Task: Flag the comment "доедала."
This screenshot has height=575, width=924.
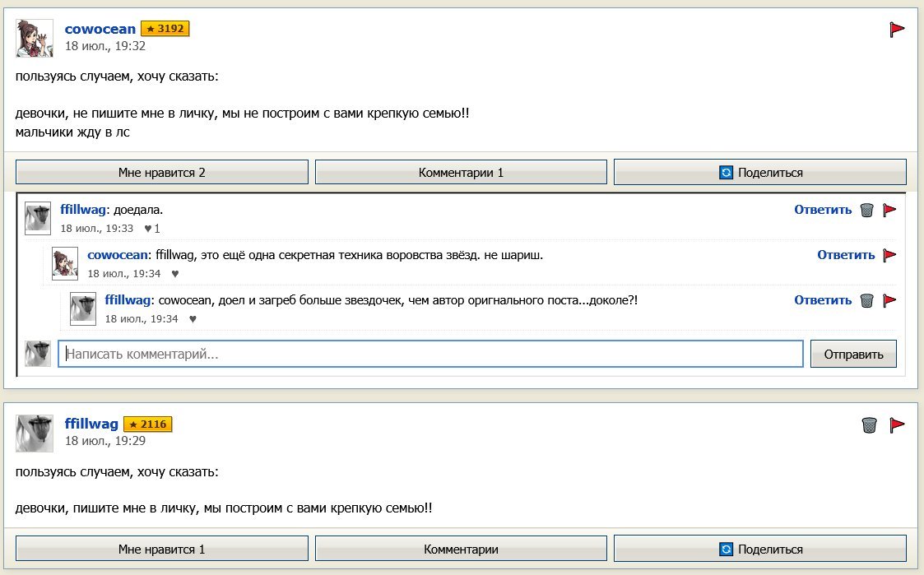Action: pos(889,210)
